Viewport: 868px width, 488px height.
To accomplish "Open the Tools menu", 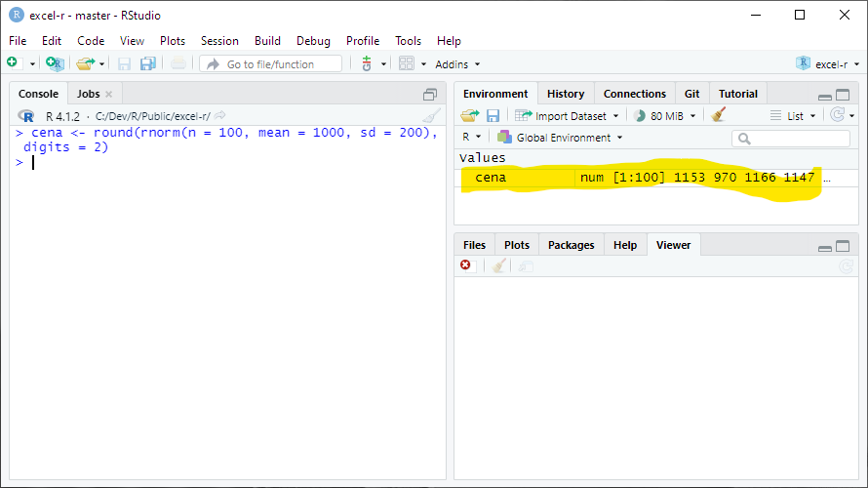I will [408, 41].
